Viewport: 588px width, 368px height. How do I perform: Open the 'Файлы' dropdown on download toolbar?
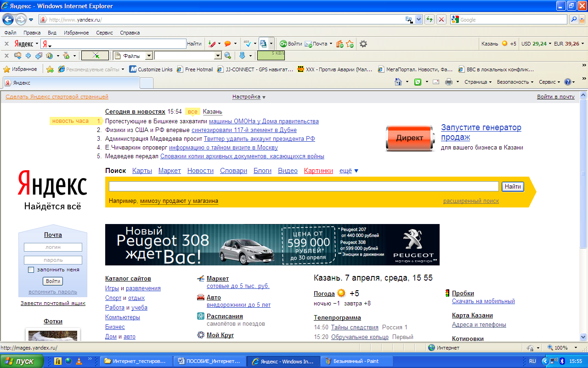point(149,56)
